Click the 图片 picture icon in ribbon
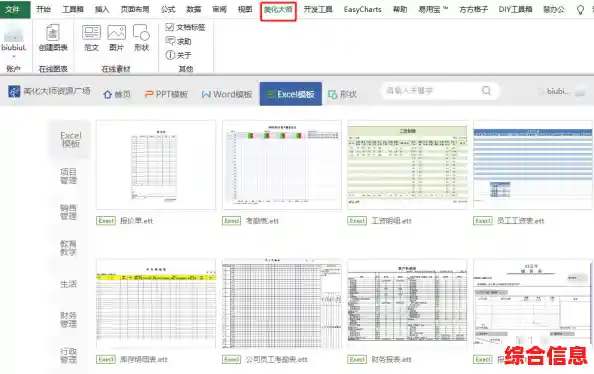 click(116, 33)
